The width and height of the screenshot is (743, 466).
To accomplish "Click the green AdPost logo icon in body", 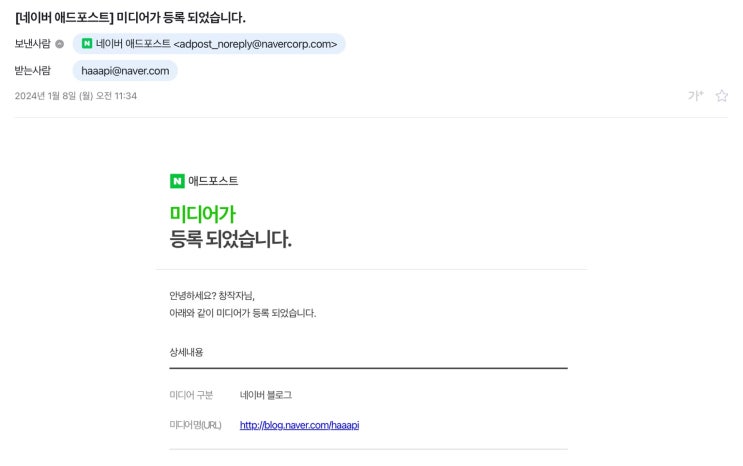I will [177, 181].
